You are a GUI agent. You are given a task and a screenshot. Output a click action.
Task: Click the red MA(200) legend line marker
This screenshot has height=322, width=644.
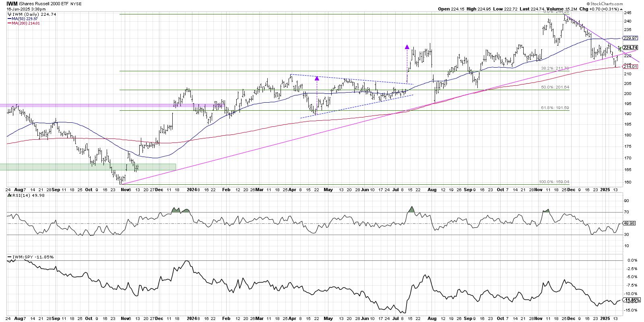(9, 23)
